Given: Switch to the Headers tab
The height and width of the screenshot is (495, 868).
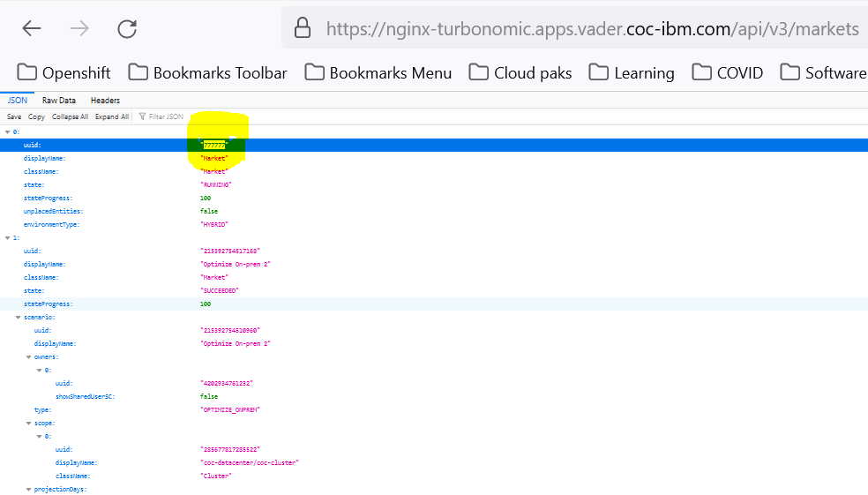Looking at the screenshot, I should tap(105, 101).
